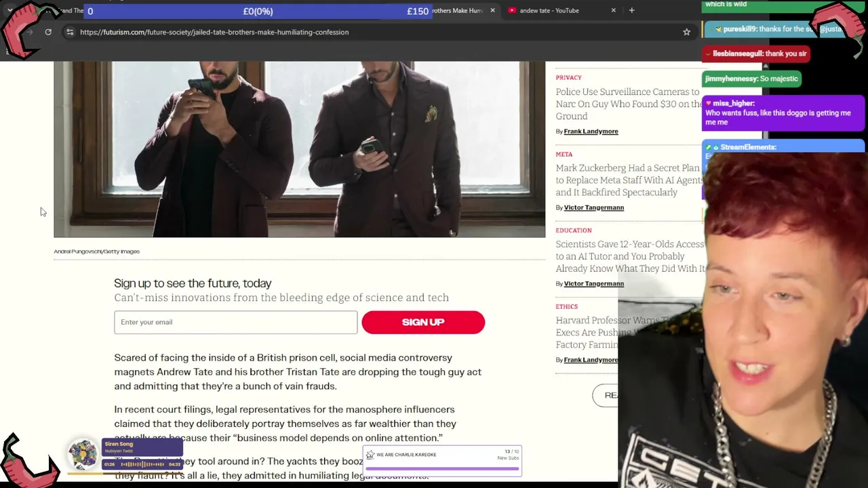Open the PRIVACY category link
The width and height of the screenshot is (868, 488).
tap(568, 77)
